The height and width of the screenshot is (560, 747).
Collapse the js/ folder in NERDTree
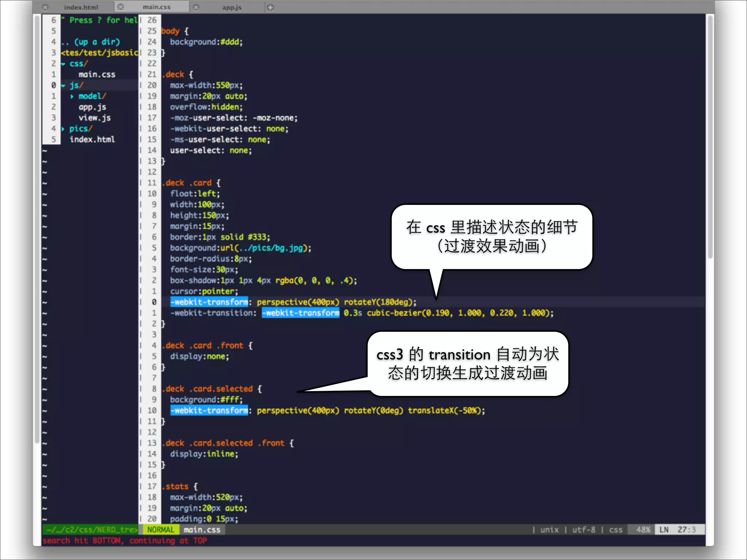(x=63, y=86)
